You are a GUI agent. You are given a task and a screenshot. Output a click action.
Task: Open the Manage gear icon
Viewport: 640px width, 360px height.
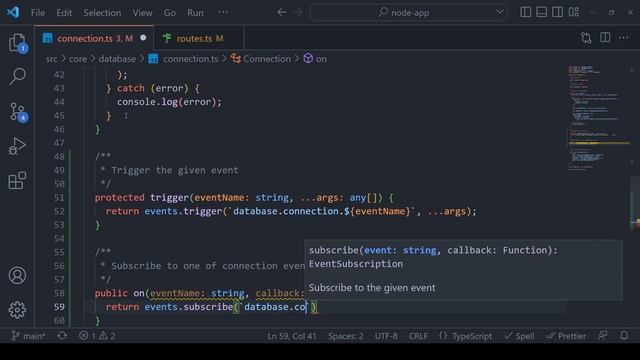pos(17,310)
